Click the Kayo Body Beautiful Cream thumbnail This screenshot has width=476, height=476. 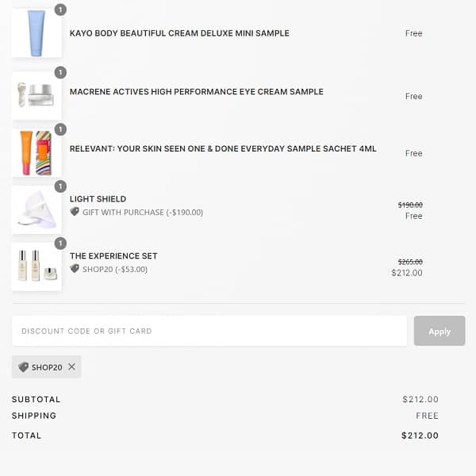coord(36,33)
